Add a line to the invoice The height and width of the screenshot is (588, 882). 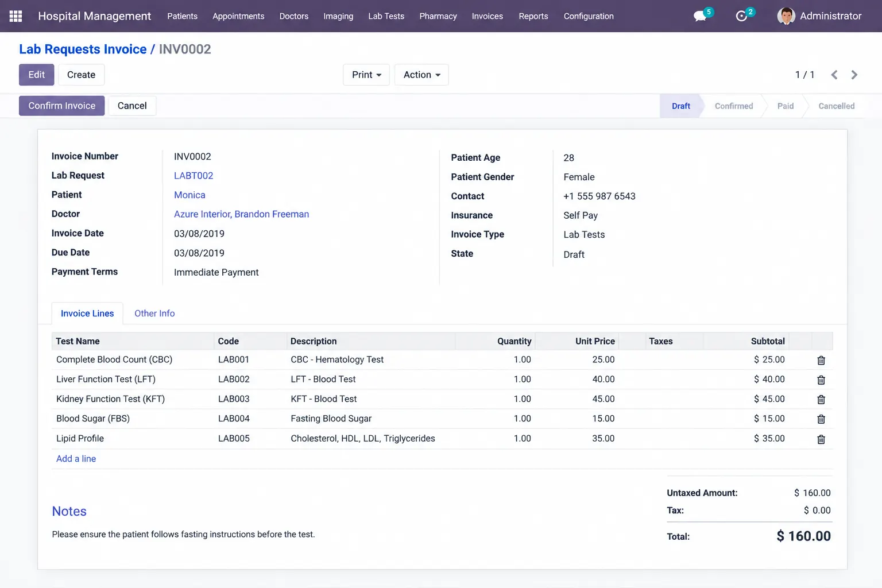[x=76, y=459]
